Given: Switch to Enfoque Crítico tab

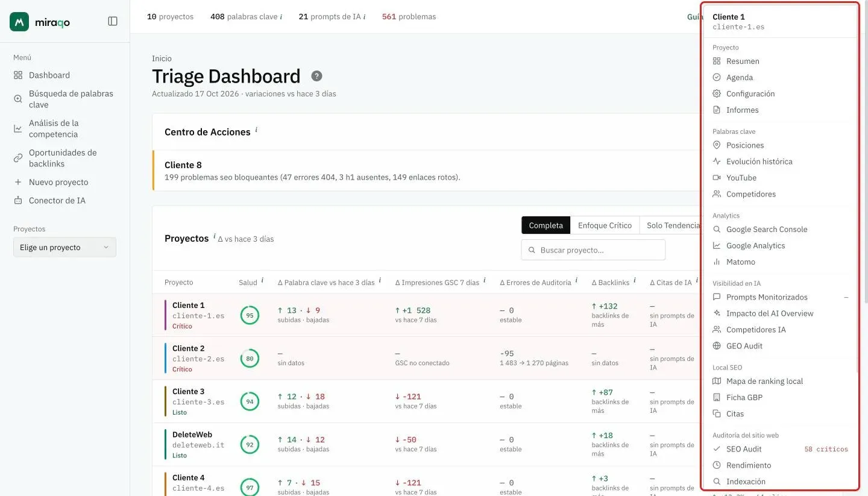Looking at the screenshot, I should coord(605,225).
